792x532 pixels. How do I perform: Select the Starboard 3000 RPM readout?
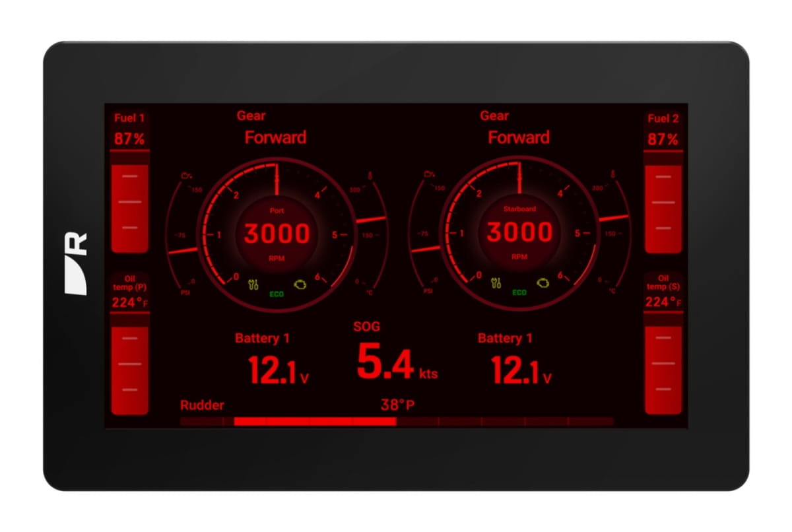tap(519, 233)
